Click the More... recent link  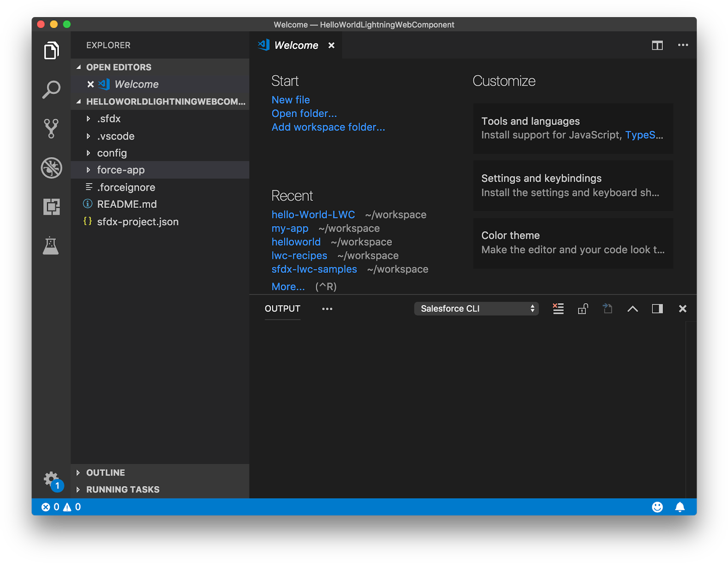click(288, 287)
